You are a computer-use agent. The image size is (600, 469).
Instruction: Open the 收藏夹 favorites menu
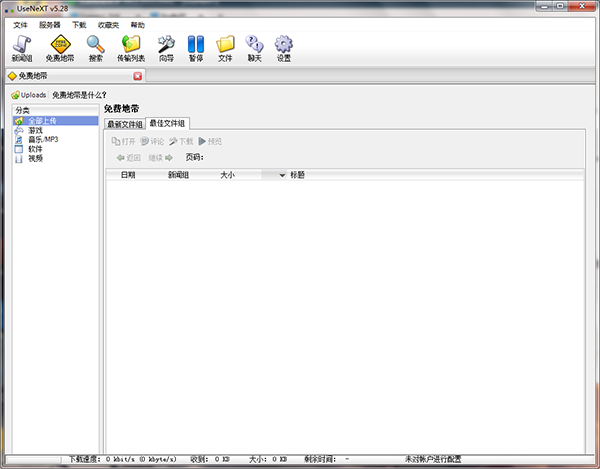110,24
